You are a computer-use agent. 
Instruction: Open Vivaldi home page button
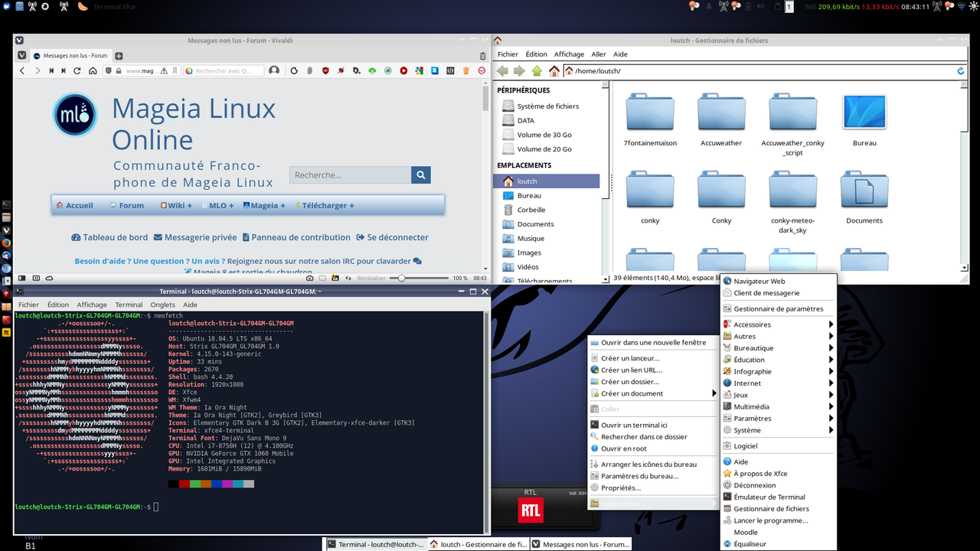point(93,70)
